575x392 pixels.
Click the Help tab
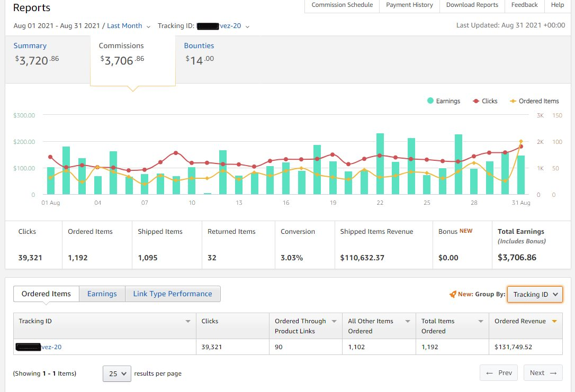click(558, 5)
